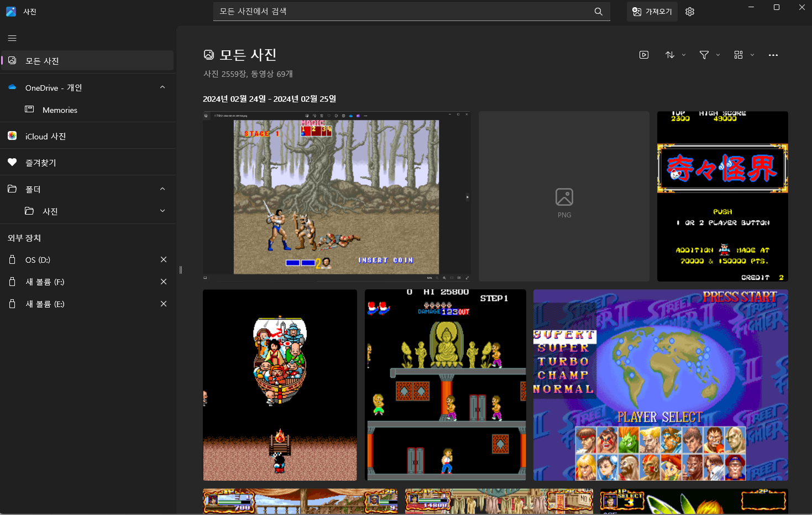The image size is (812, 515).
Task: Click the OneDrive - 개인 label
Action: click(x=54, y=88)
